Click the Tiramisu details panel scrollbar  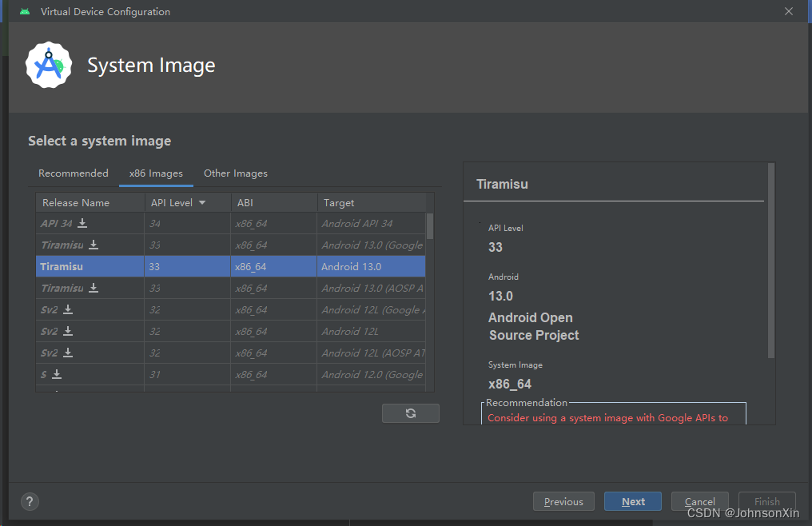[771, 261]
